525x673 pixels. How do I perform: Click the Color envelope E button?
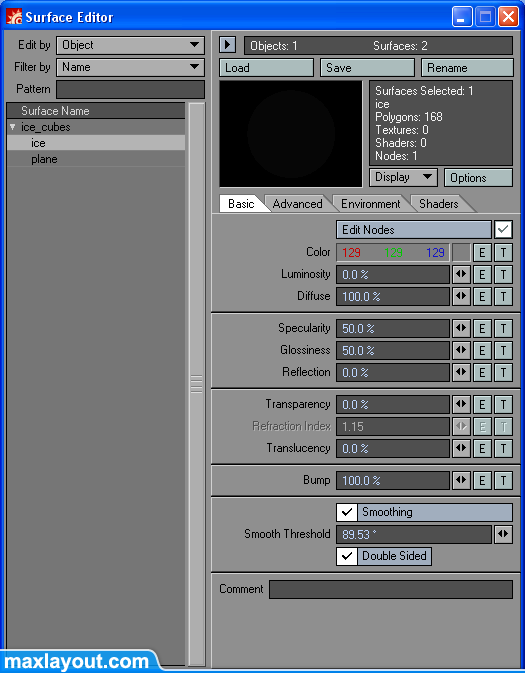(x=482, y=253)
